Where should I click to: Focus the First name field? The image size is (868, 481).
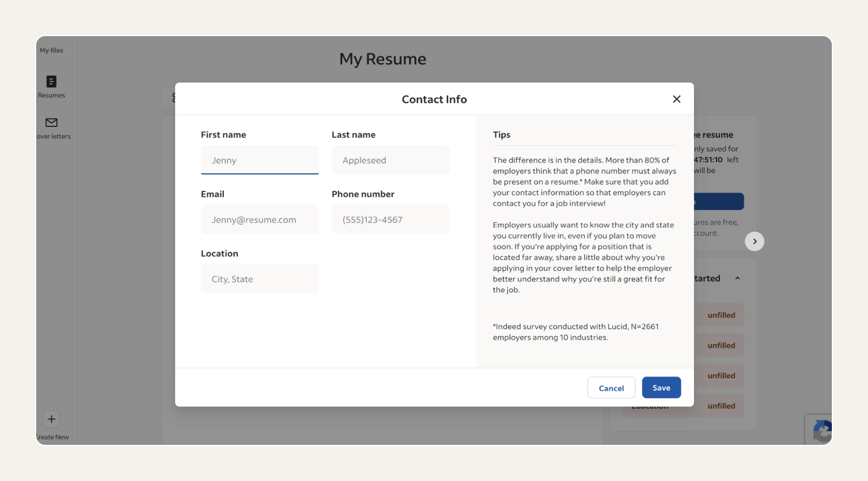260,160
